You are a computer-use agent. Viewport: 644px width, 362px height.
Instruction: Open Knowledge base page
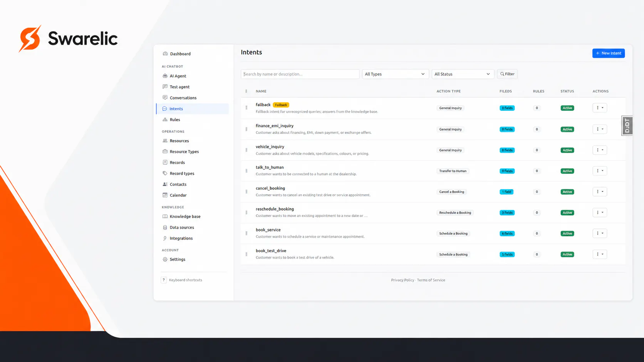point(185,217)
